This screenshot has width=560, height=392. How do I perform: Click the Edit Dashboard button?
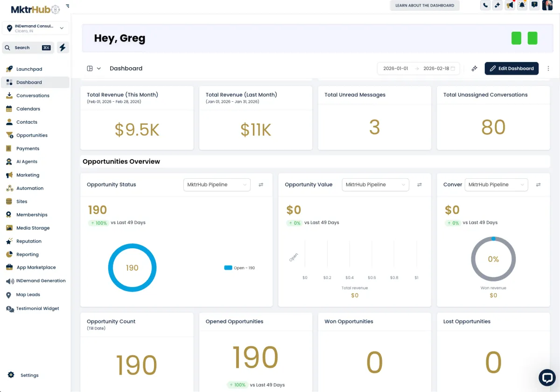[511, 69]
